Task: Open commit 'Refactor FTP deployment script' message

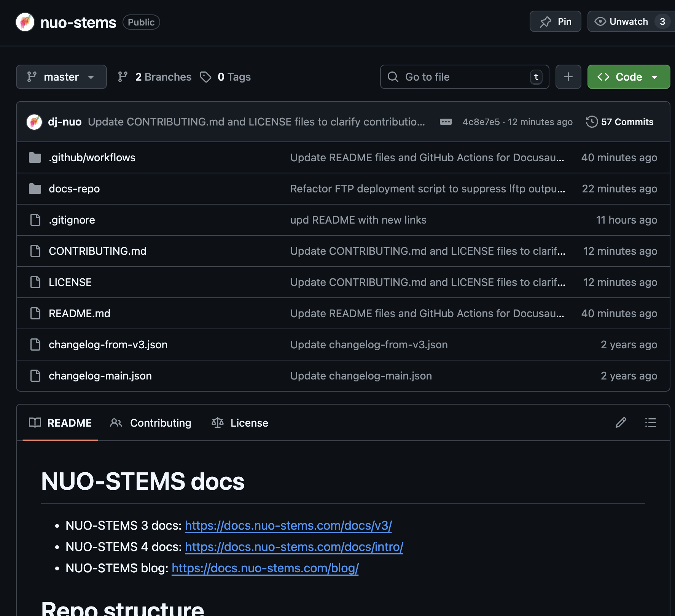Action: pyautogui.click(x=428, y=189)
